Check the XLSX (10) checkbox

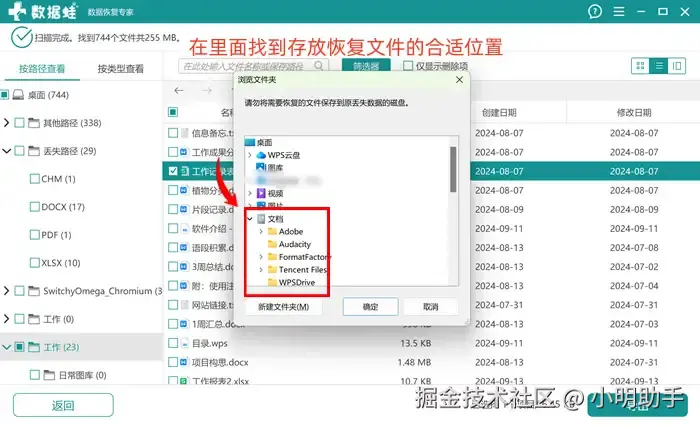34,263
